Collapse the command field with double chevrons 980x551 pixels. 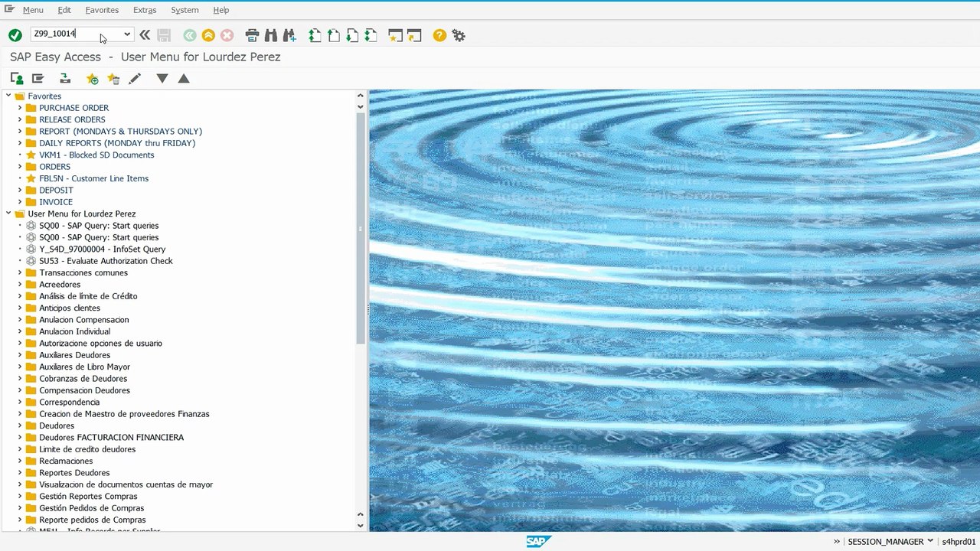[145, 35]
